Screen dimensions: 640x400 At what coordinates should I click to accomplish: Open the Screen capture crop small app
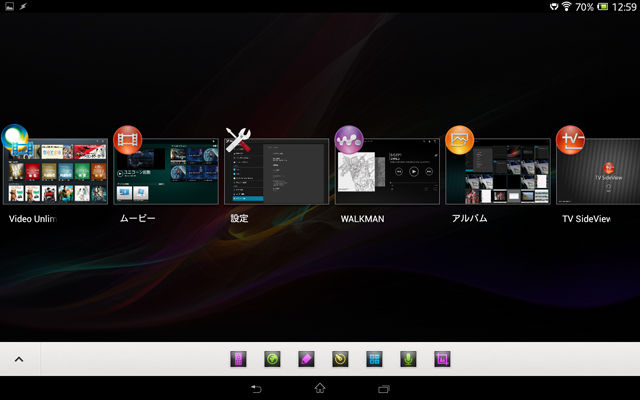pos(442,359)
